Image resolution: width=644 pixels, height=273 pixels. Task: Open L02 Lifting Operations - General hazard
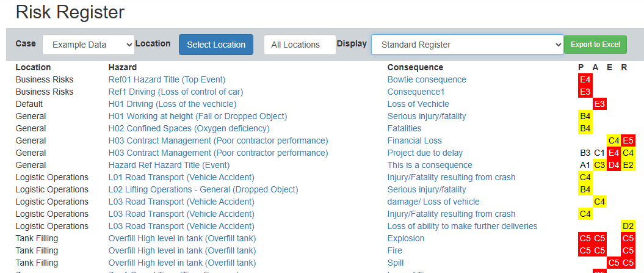point(203,189)
